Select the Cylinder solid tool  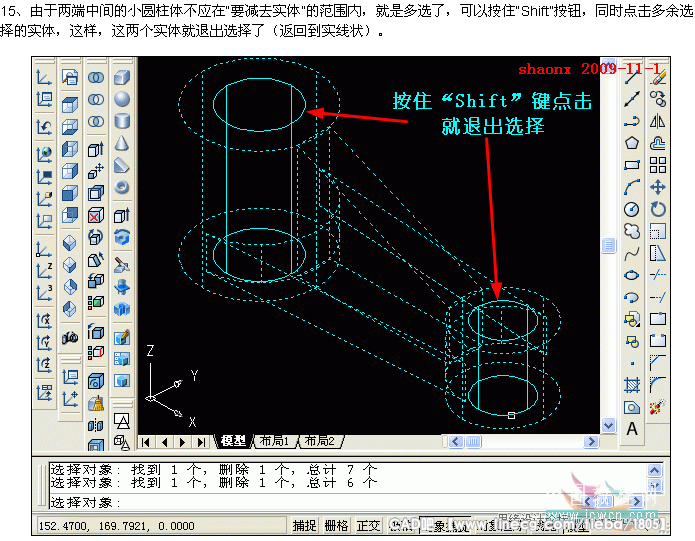[x=122, y=121]
